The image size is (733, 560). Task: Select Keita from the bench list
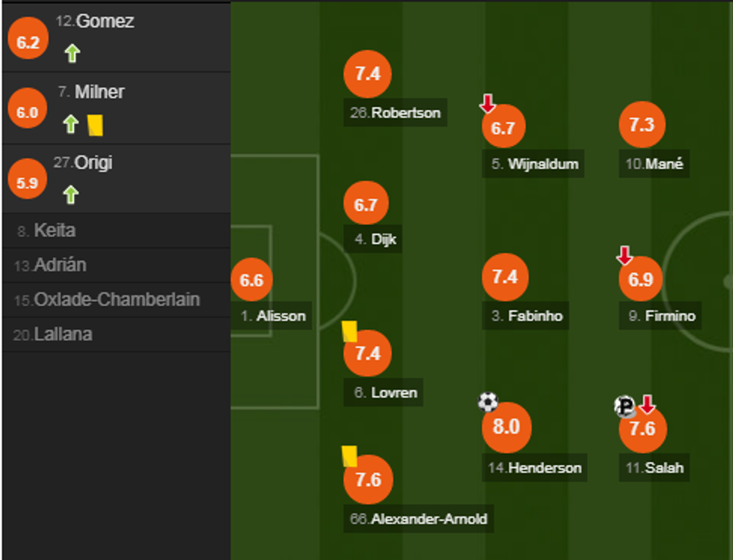tap(55, 230)
